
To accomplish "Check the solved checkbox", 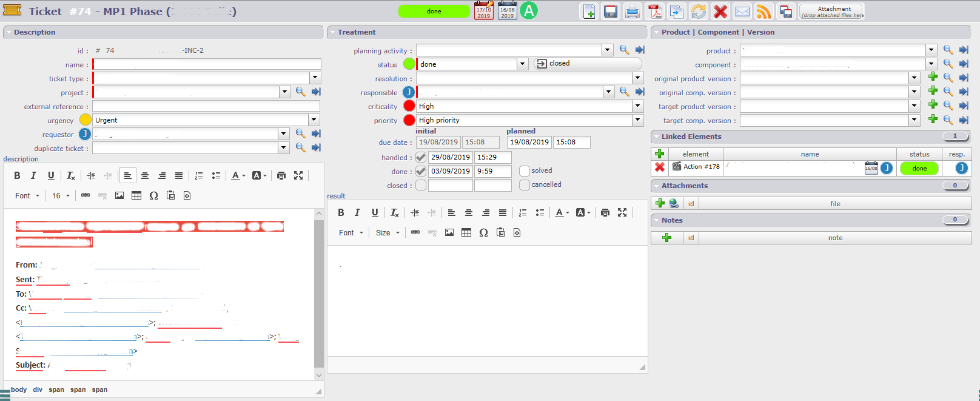I will [x=525, y=171].
